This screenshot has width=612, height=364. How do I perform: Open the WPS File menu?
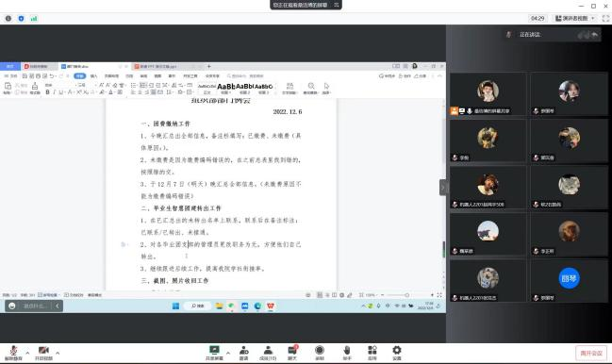pyautogui.click(x=11, y=76)
